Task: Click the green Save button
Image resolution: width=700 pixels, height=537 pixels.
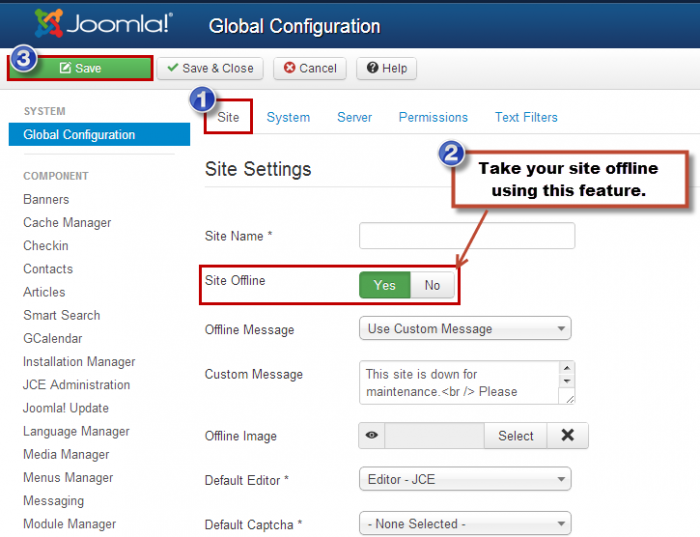Action: [80, 68]
